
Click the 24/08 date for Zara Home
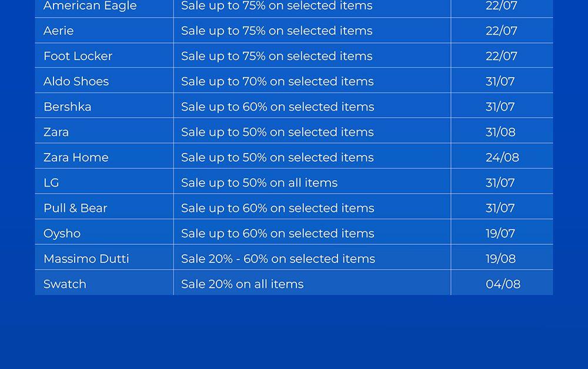[x=502, y=157]
